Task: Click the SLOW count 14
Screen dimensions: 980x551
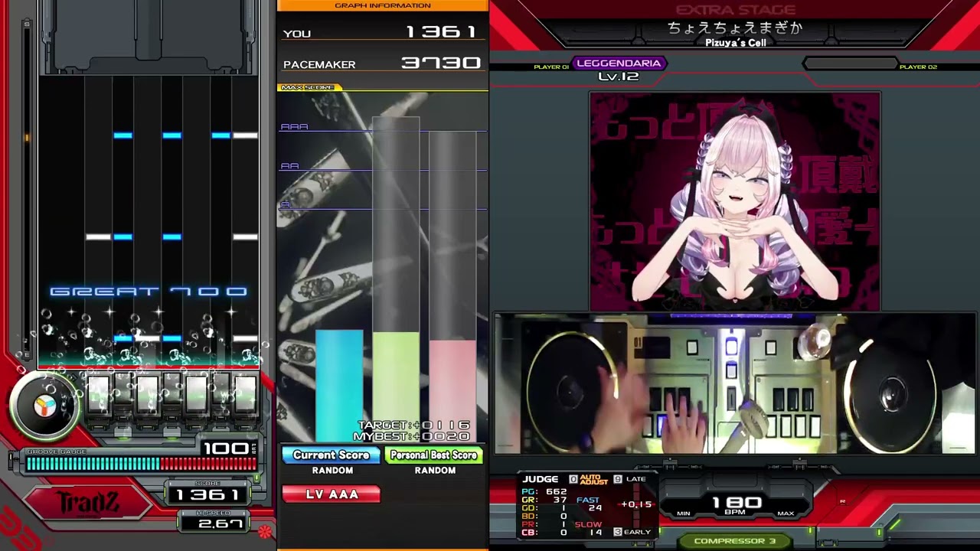Action: point(595,532)
